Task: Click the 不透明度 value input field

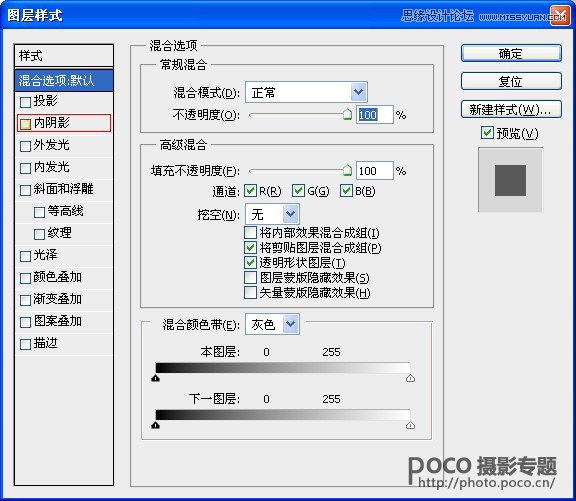Action: click(375, 115)
